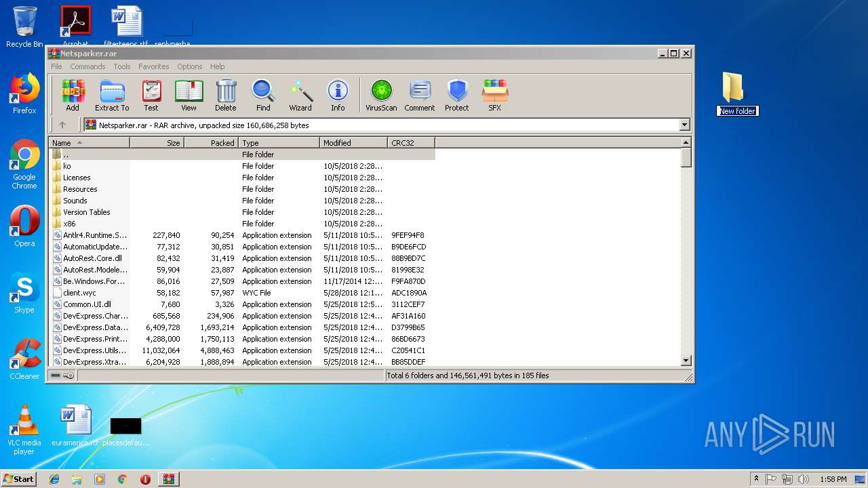This screenshot has height=488, width=868.
Task: Select the Common.UI.dll file
Action: pos(242,304)
